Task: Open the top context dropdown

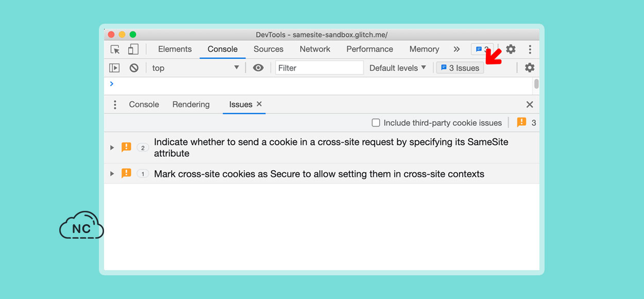Action: (195, 68)
